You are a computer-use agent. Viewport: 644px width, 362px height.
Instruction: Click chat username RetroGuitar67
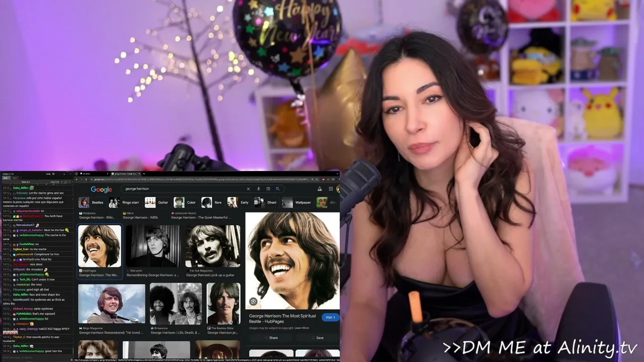click(25, 225)
